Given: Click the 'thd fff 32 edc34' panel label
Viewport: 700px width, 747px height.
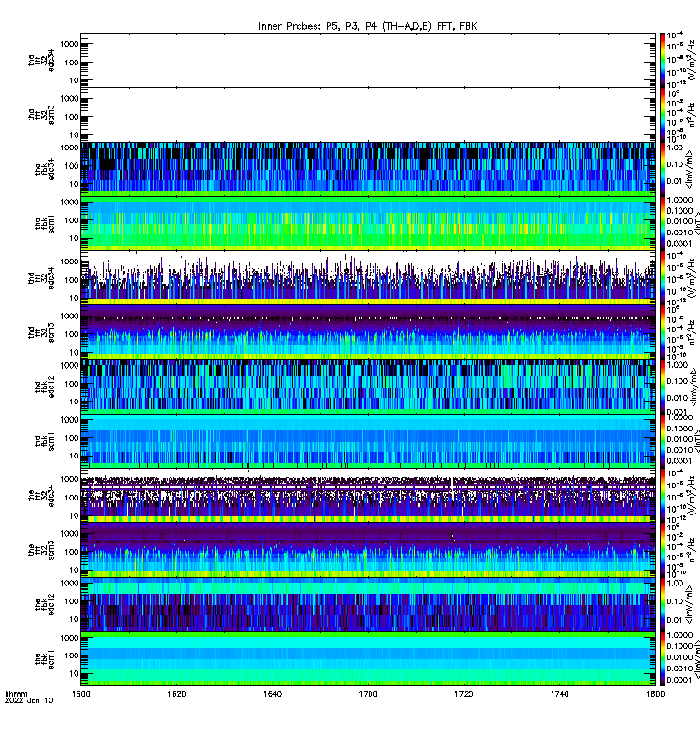Looking at the screenshot, I should click(41, 278).
